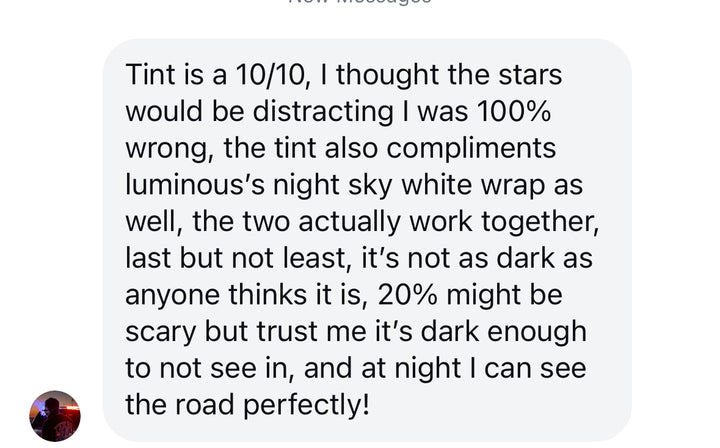This screenshot has height=448, width=720.
Task: Click the word "scary" in the message
Action: [160, 330]
